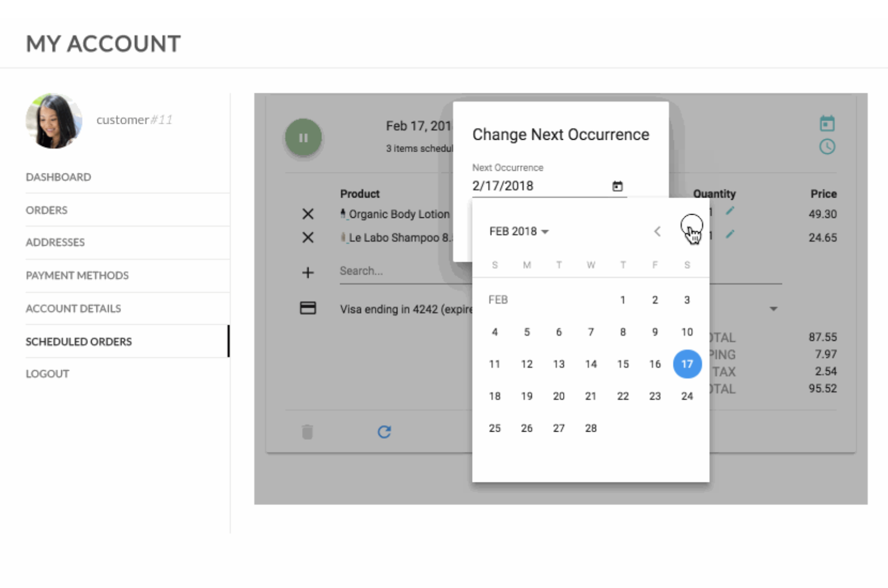Click the add product plus icon
Screen dimensions: 888x588
click(x=308, y=272)
